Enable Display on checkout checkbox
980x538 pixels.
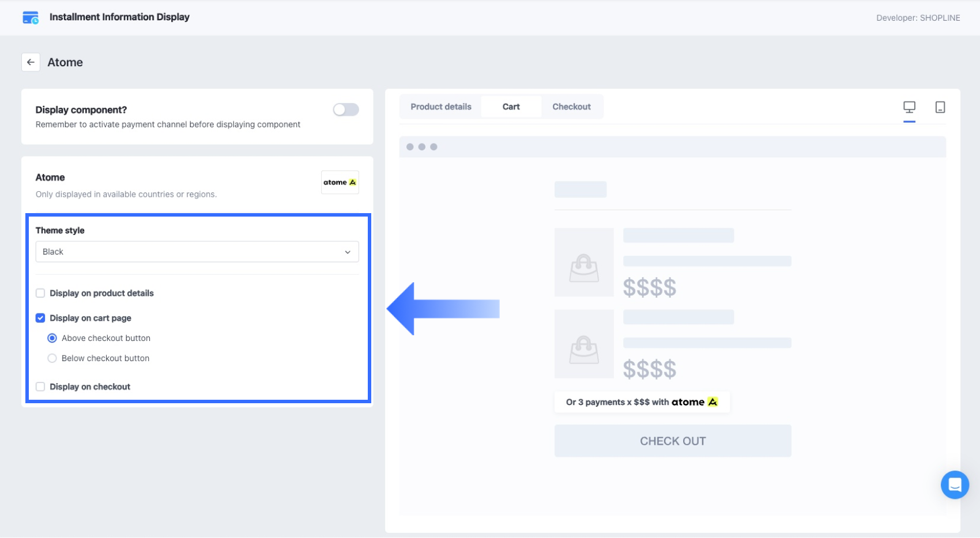click(40, 387)
